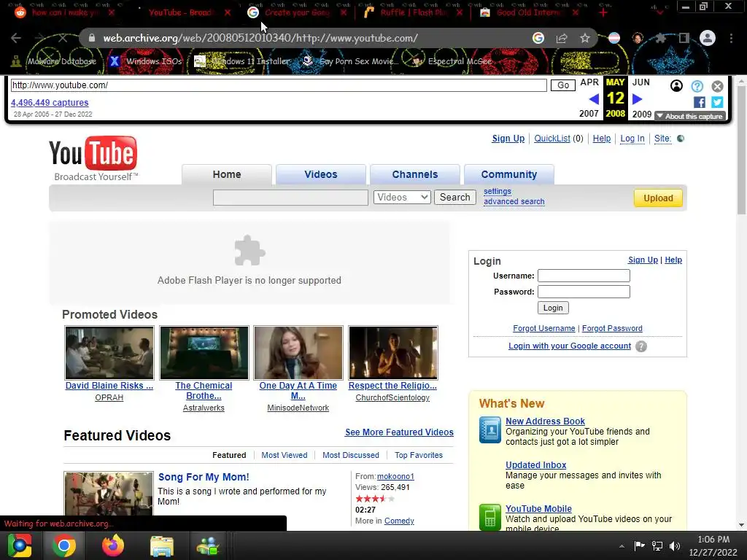747x560 pixels.
Task: Open the browser extensions puzzle icon
Action: click(x=660, y=38)
